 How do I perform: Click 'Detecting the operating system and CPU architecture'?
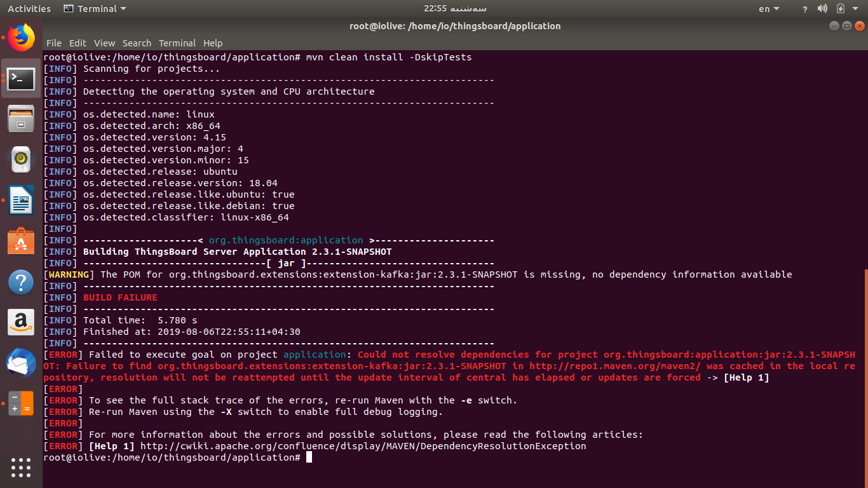(x=229, y=91)
